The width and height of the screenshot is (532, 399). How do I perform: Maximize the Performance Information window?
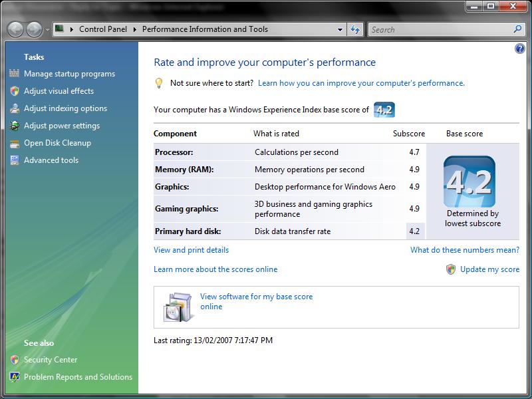[490, 6]
